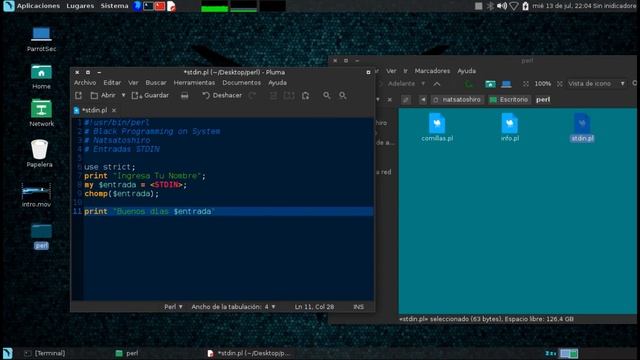Click the print icon in Pluma toolbar
The width and height of the screenshot is (640, 360).
point(184,96)
